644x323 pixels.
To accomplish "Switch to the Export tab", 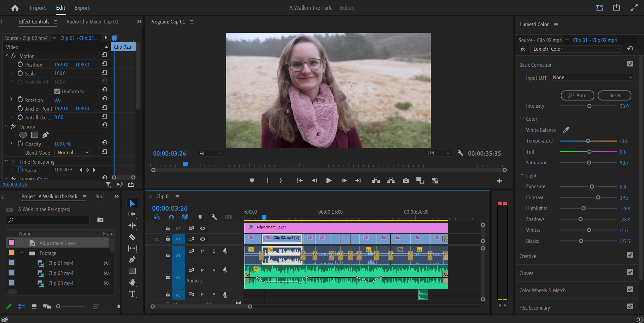I will point(82,8).
